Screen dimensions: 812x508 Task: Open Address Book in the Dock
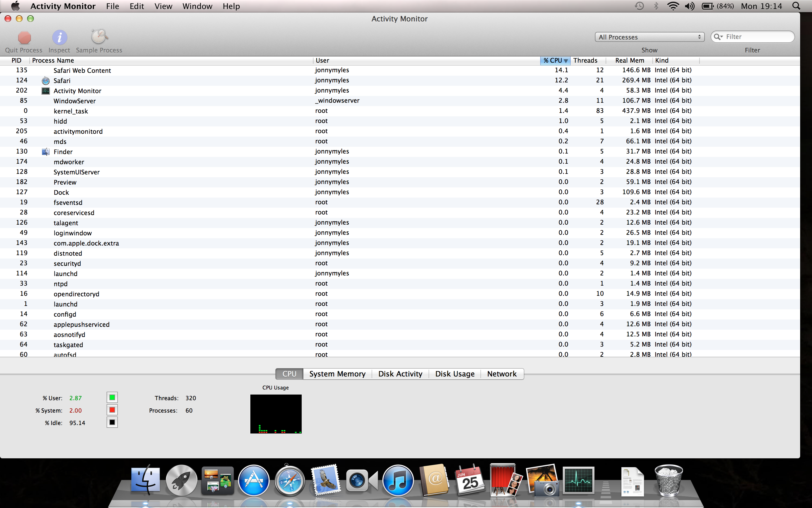click(434, 480)
